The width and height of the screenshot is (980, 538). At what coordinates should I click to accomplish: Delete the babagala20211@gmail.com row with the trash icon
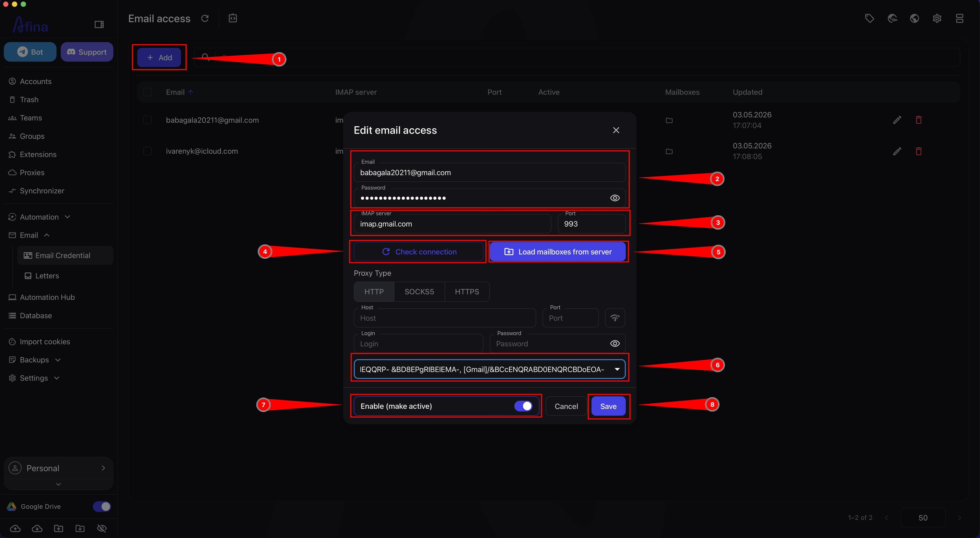[918, 120]
